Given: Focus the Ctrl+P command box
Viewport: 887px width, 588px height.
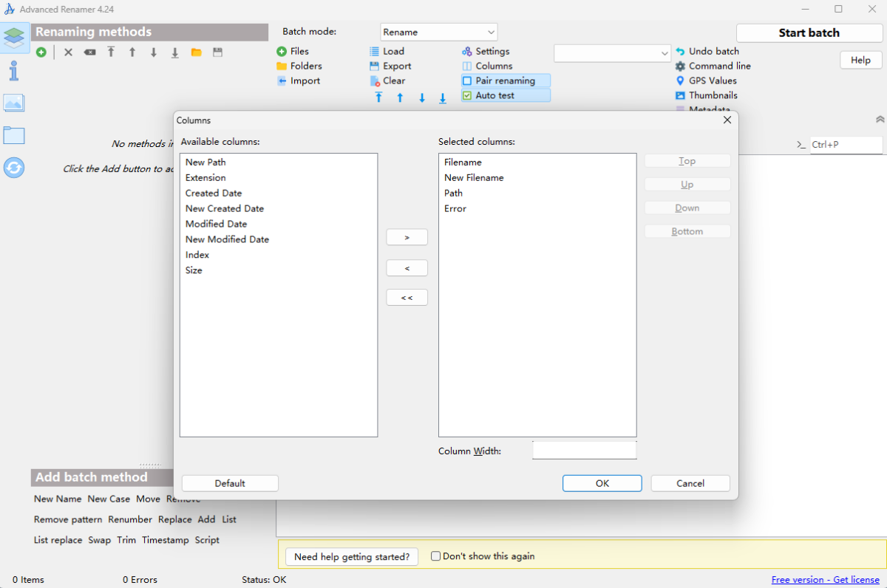Looking at the screenshot, I should click(846, 145).
